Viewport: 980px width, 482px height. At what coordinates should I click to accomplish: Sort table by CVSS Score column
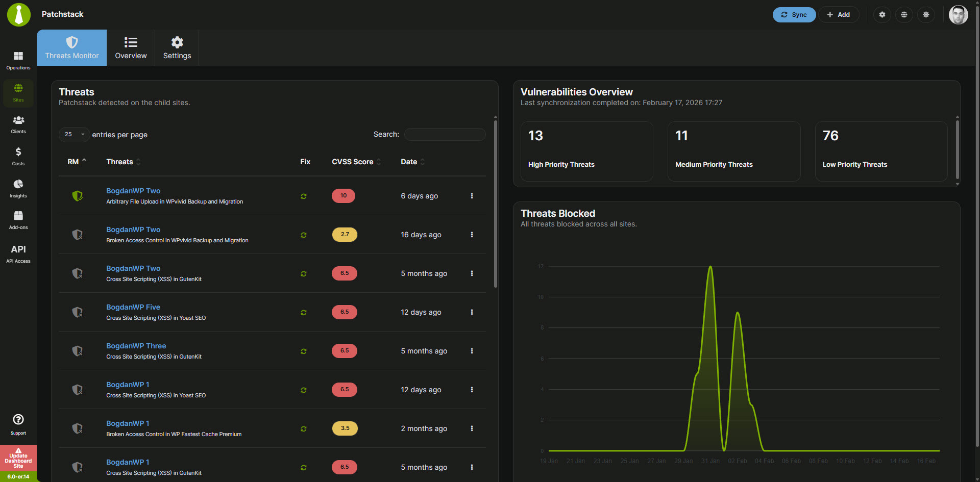tap(356, 162)
